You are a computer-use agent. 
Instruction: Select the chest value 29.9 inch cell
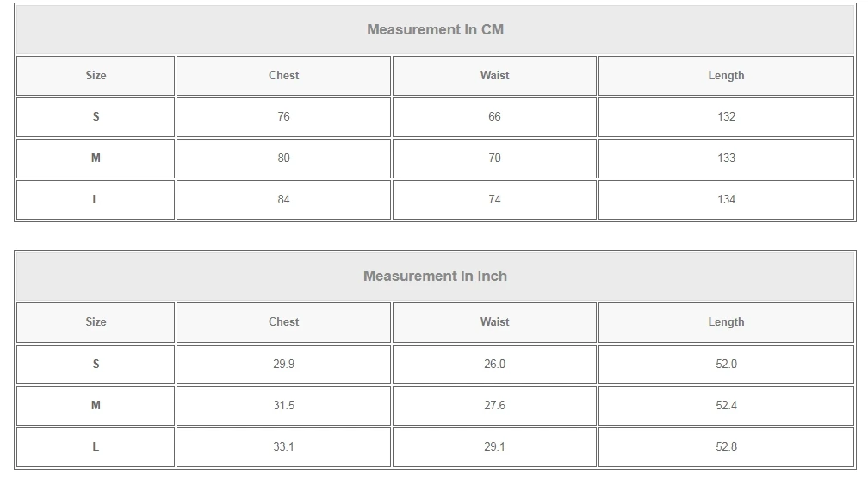point(283,365)
